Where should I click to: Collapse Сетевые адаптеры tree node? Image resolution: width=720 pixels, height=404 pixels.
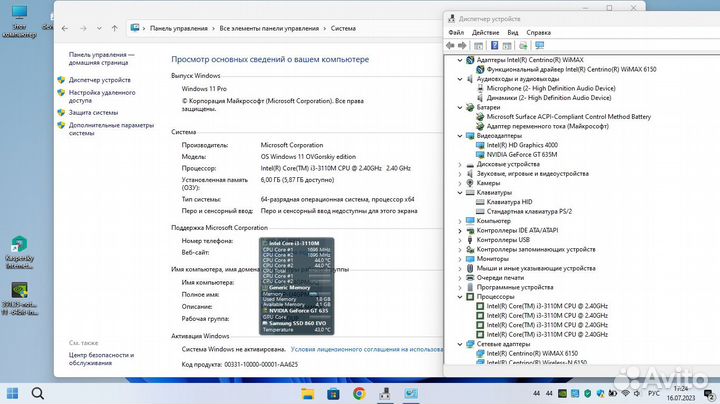460,344
